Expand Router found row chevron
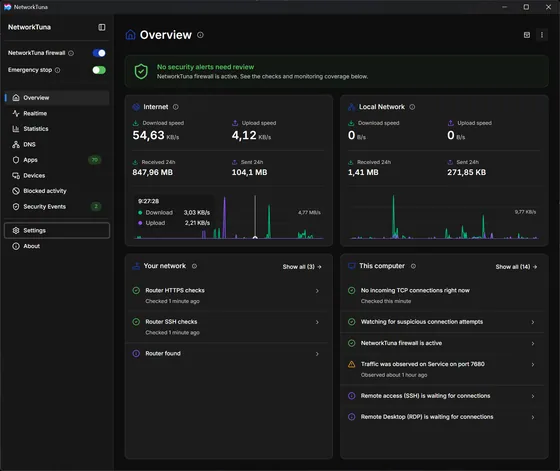 317,354
